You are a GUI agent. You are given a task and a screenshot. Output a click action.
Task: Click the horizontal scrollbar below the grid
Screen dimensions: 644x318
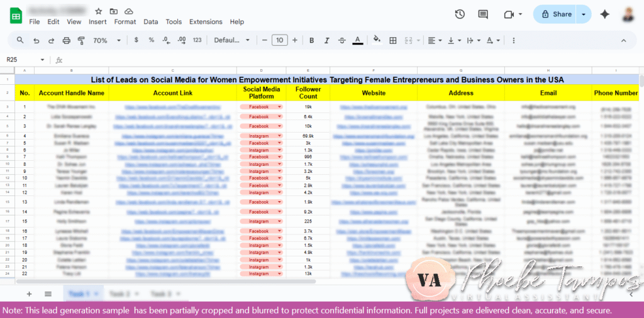point(165,282)
